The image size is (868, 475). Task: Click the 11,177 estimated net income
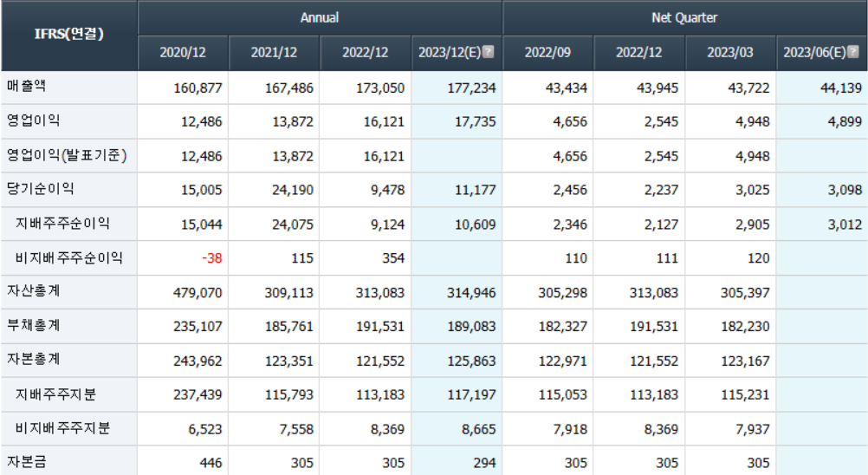pyautogui.click(x=475, y=191)
